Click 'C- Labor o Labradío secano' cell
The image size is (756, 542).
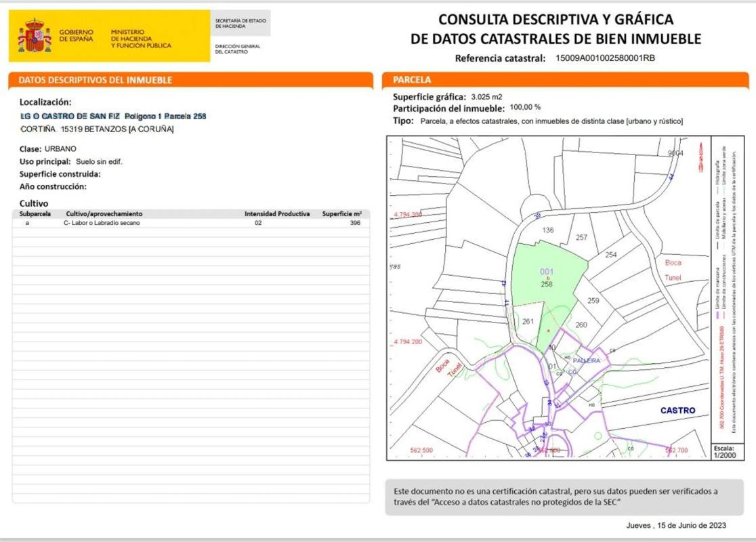[x=102, y=223]
